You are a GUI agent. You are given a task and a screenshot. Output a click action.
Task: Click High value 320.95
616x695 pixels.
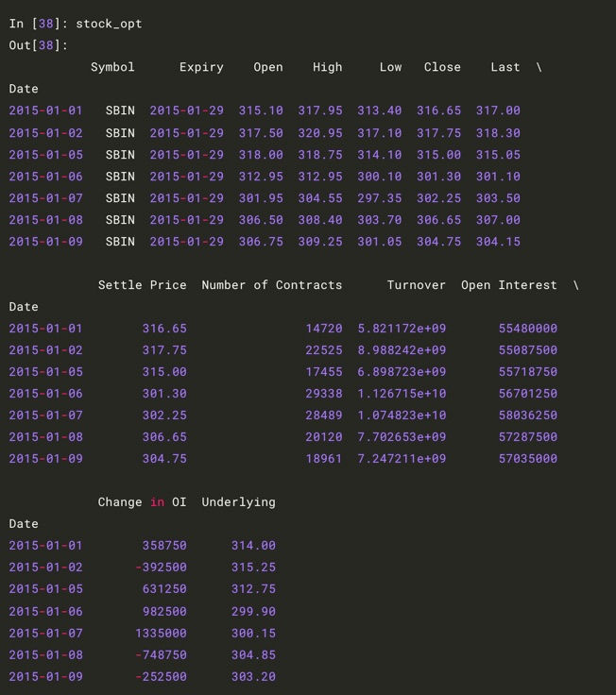320,133
